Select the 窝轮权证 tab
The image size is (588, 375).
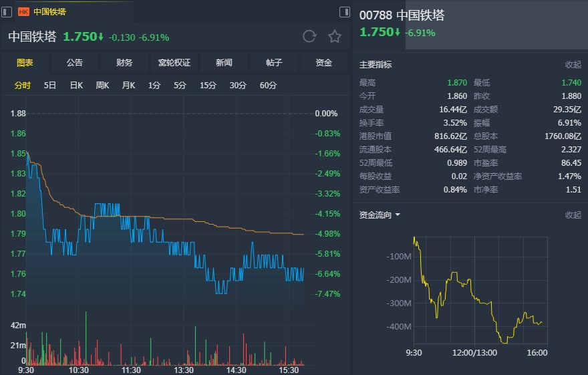click(x=174, y=63)
